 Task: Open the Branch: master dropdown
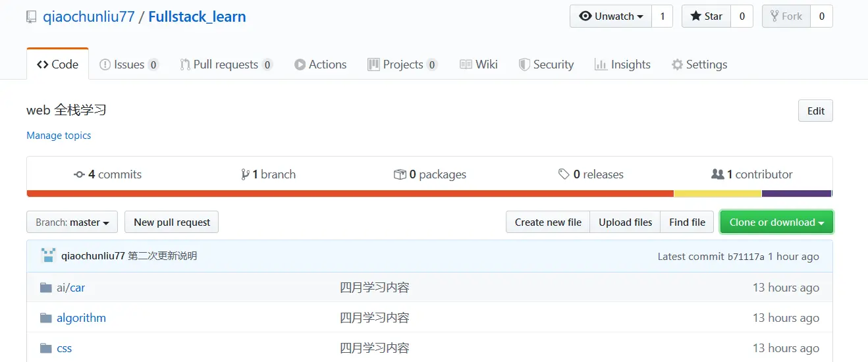pyautogui.click(x=72, y=222)
